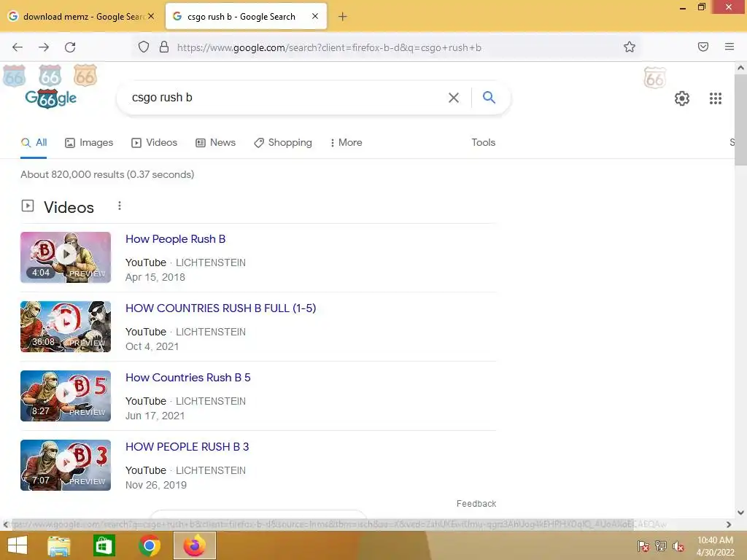Viewport: 747px width, 560px height.
Task: Close the 'csgo rush b' tab
Action: tap(315, 16)
